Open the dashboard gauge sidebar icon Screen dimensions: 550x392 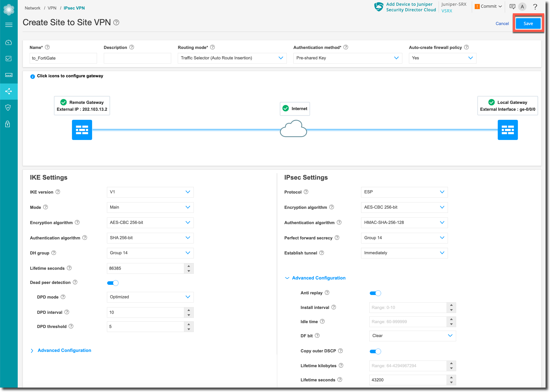pyautogui.click(x=9, y=43)
